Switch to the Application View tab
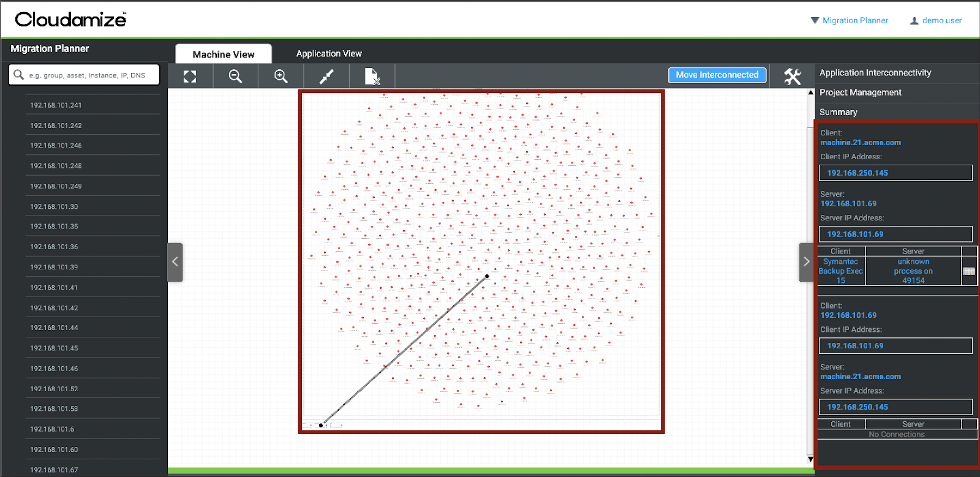 329,54
